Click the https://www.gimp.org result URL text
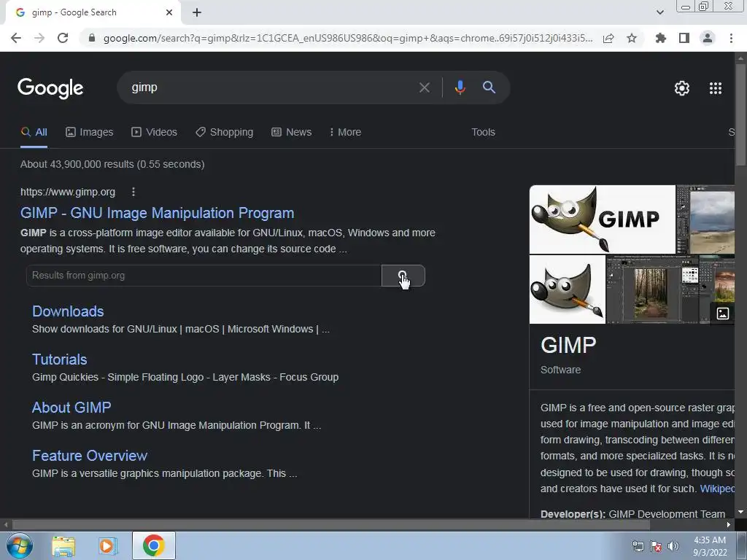The image size is (747, 560). [68, 192]
